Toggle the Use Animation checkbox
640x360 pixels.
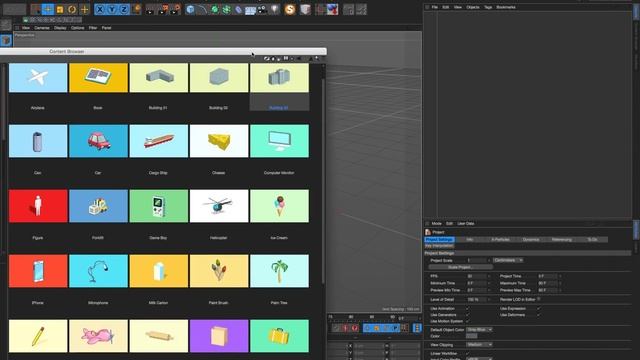468,309
